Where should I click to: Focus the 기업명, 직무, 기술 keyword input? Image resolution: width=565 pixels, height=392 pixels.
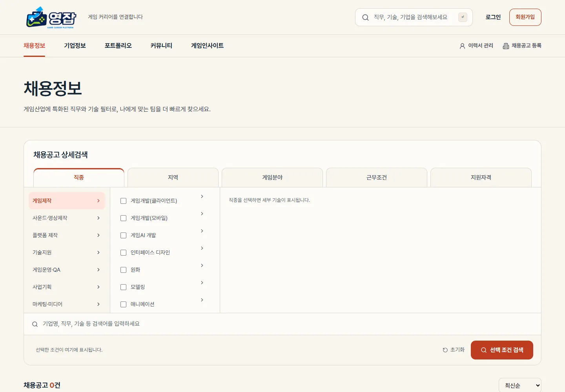coord(282,324)
